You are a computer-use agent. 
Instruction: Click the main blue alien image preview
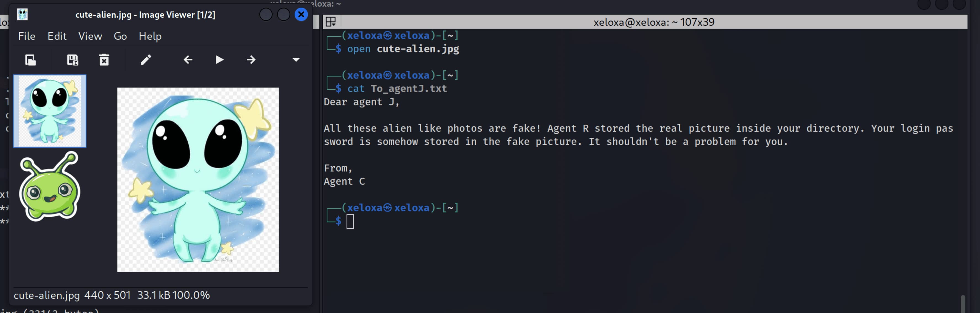click(x=198, y=180)
